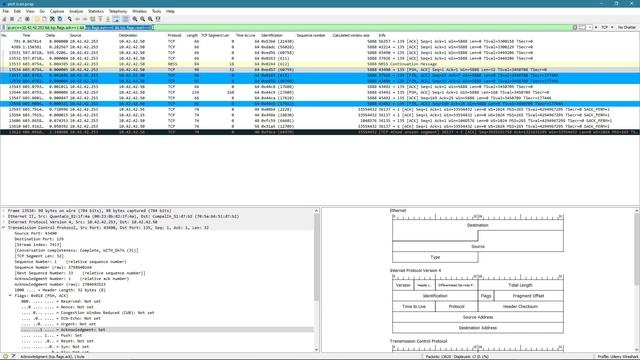Click the Go to specified packet icon
Screen dimensions: 640x360
[x=93, y=19]
